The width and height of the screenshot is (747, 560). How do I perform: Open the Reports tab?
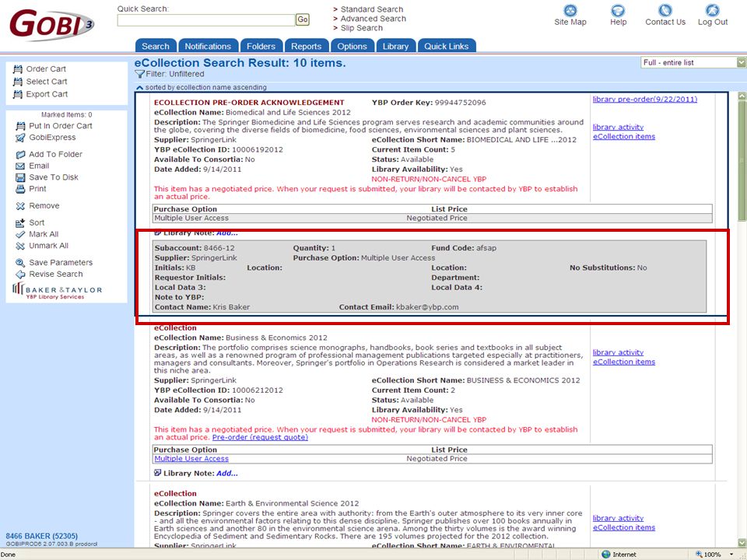pos(307,46)
